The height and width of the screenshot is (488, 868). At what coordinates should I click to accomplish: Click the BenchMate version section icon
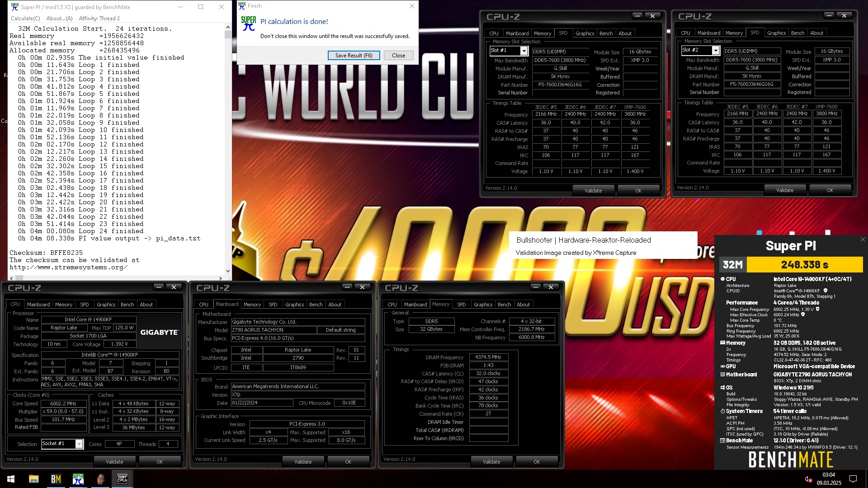click(x=722, y=441)
